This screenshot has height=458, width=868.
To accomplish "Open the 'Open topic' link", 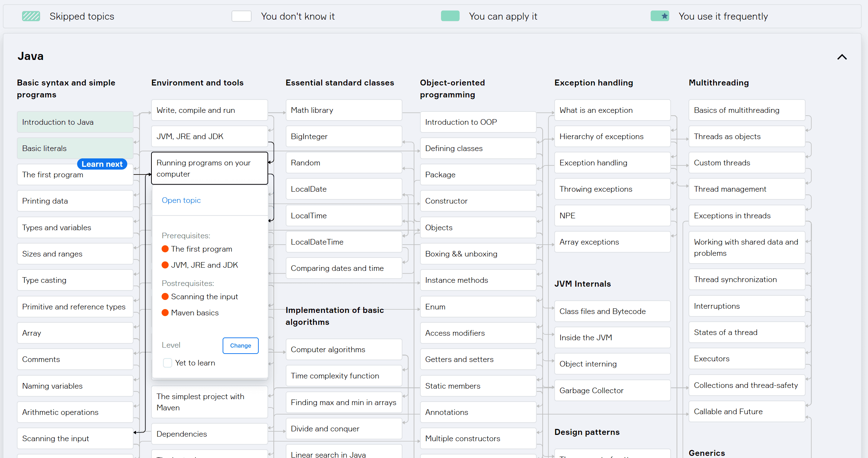I will (x=181, y=200).
